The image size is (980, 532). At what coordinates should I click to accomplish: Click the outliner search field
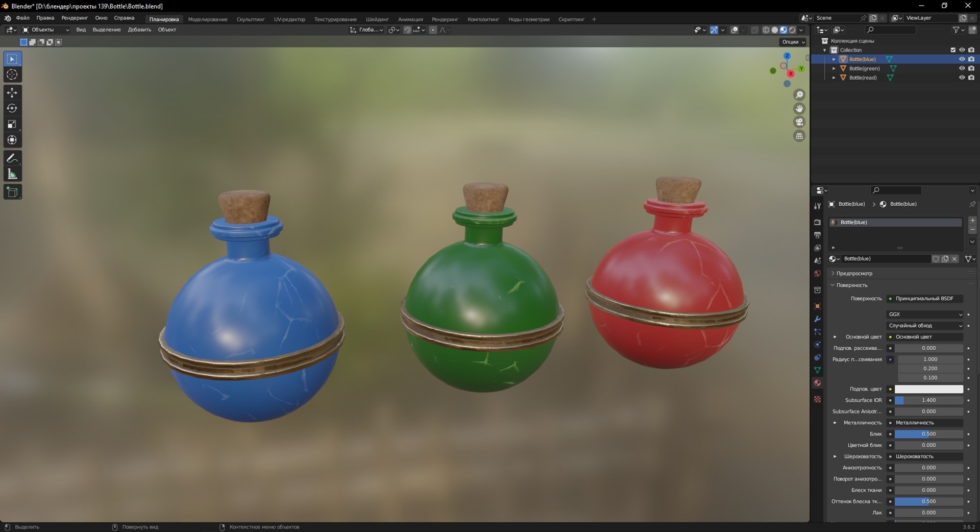[891, 30]
